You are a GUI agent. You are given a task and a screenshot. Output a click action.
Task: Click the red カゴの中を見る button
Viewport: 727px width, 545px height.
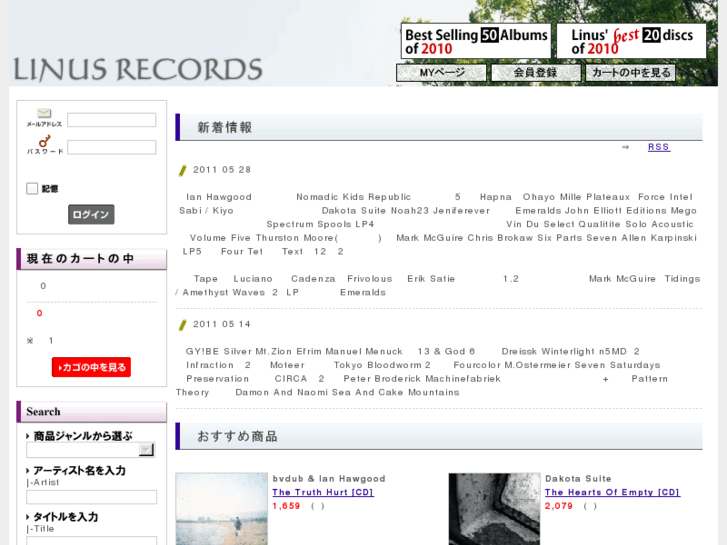(91, 367)
